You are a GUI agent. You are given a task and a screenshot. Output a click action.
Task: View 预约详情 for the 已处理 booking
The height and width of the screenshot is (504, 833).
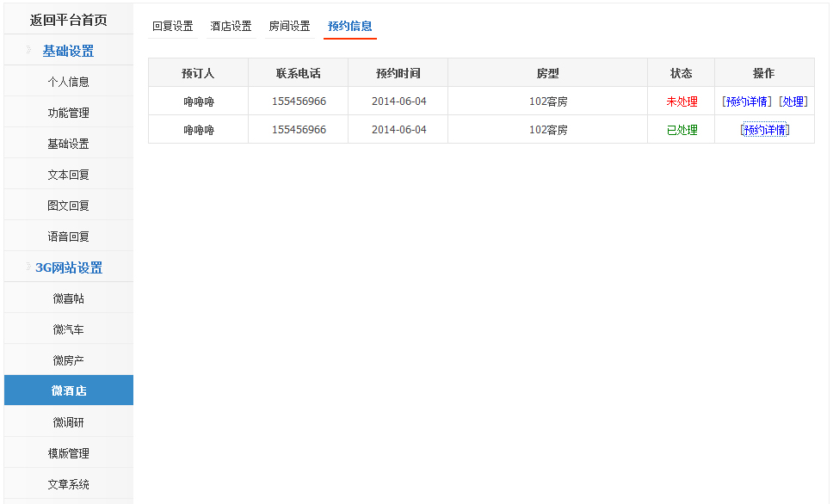765,130
